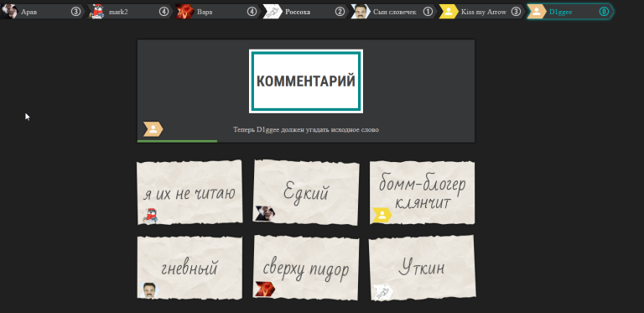Click the КОММЕНТАРИЙ word card
The height and width of the screenshot is (313, 644).
[x=306, y=81]
